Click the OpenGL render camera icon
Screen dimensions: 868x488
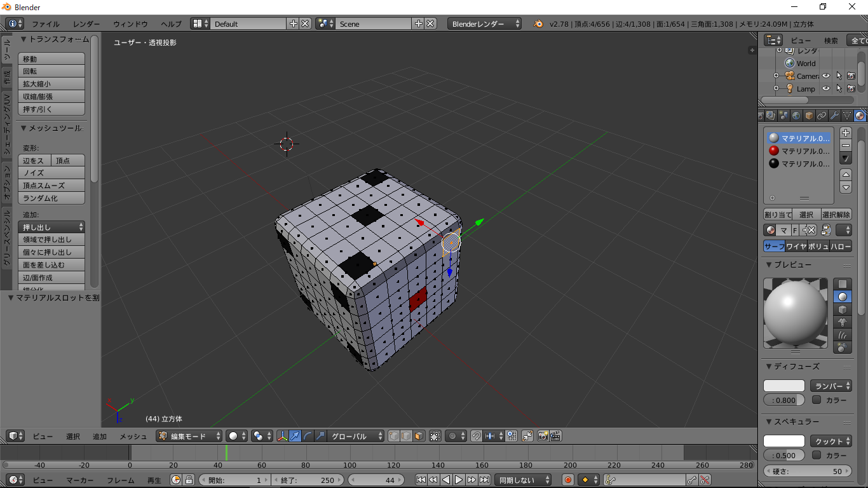tap(543, 437)
